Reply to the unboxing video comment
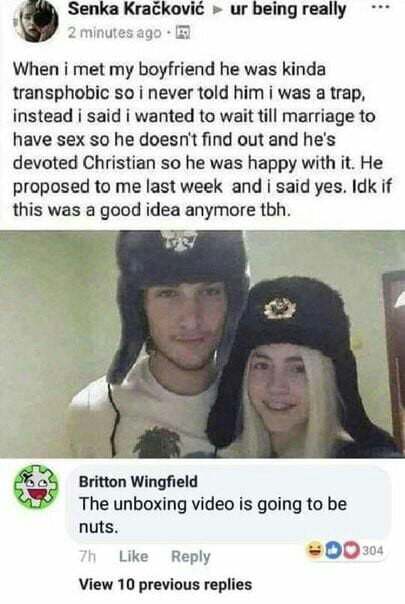Image resolution: width=405 pixels, height=604 pixels. coord(190,556)
